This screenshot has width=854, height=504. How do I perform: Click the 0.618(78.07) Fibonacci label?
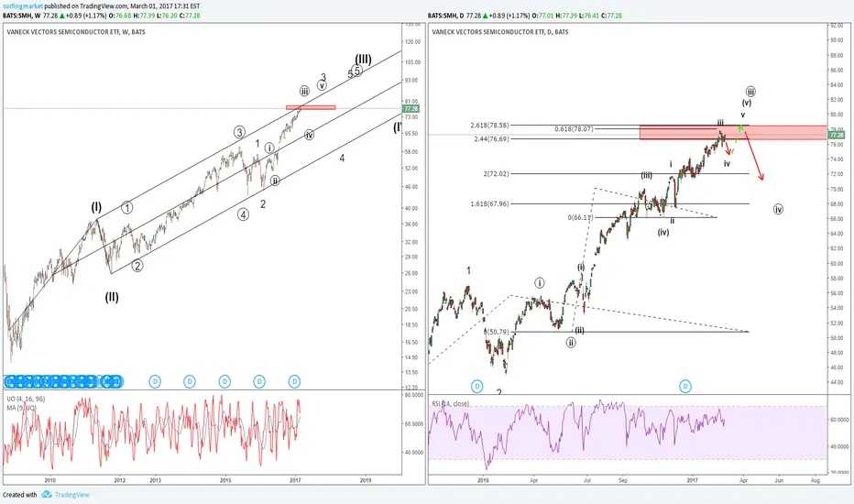pos(574,129)
